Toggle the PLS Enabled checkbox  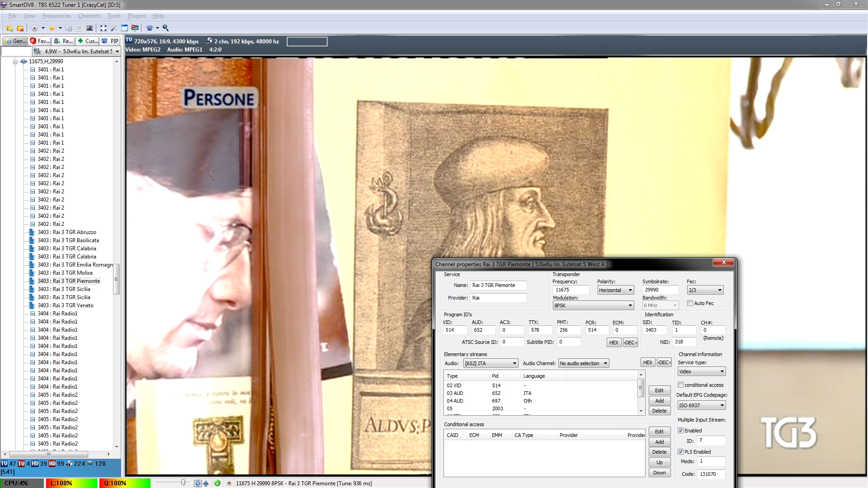(x=680, y=452)
